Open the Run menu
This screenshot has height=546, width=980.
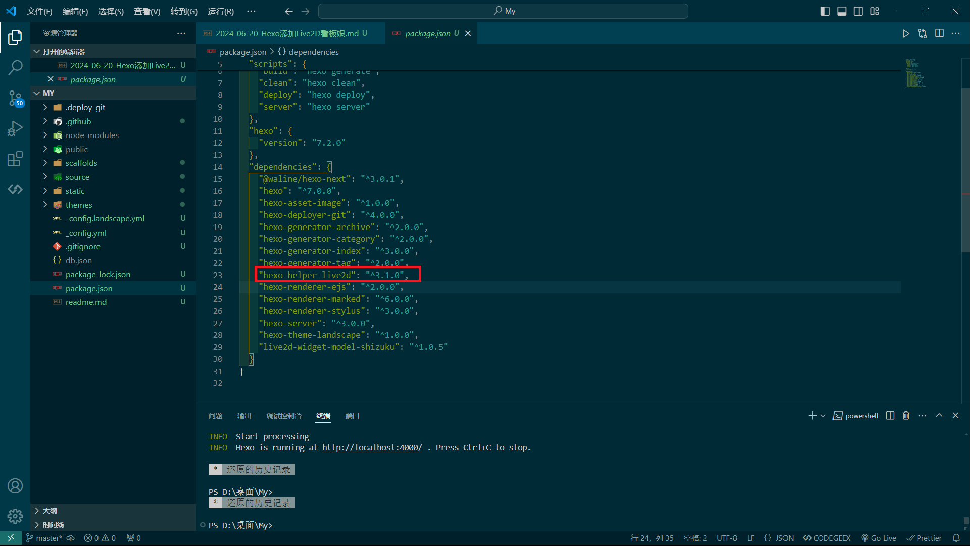[221, 11]
